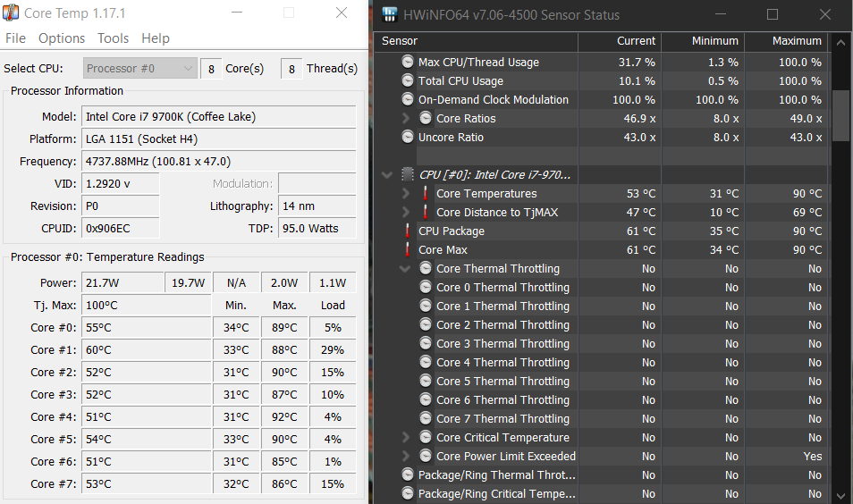This screenshot has width=853, height=504.
Task: Click the HWiNFO vertical scrollbar thumb
Action: 840,116
